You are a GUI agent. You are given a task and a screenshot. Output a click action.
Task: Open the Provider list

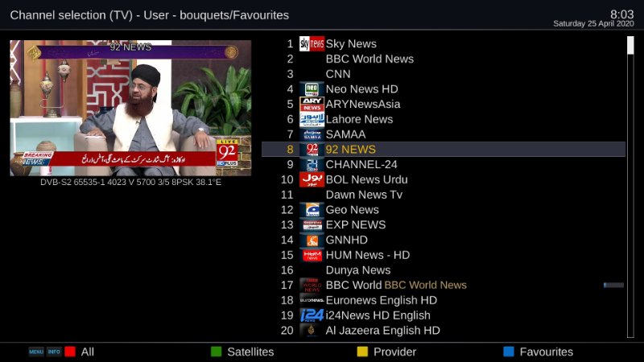pos(394,352)
